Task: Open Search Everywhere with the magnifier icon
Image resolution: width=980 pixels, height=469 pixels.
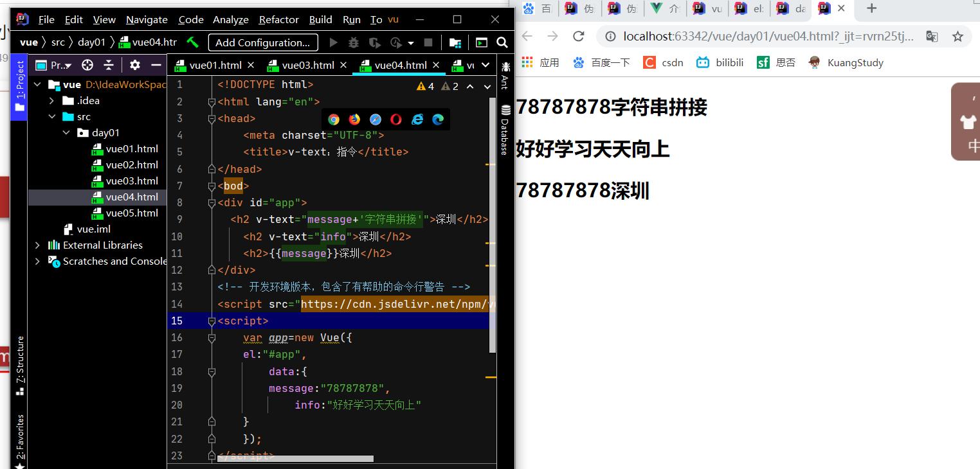Action: pyautogui.click(x=502, y=42)
